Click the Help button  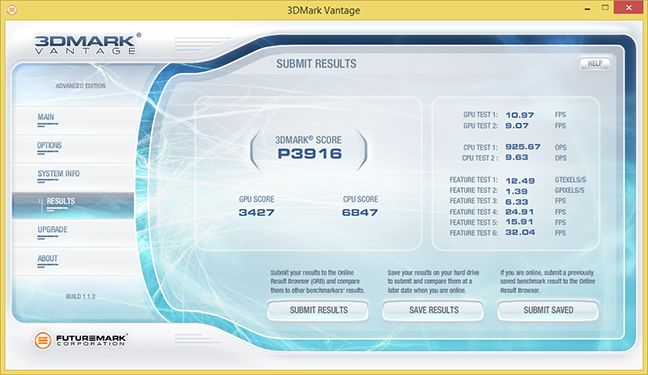tap(595, 63)
